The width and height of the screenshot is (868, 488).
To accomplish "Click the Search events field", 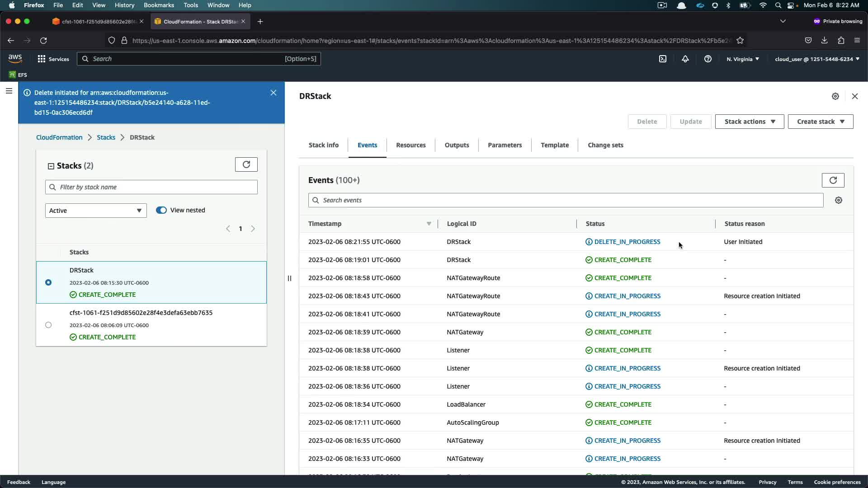I will pyautogui.click(x=565, y=200).
